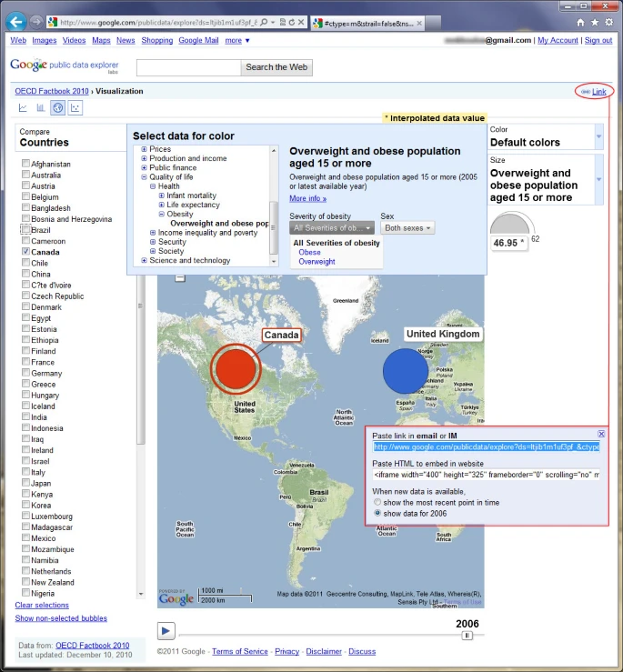Choose All Severities of obesity option
Image resolution: width=623 pixels, height=672 pixels.
click(x=337, y=243)
